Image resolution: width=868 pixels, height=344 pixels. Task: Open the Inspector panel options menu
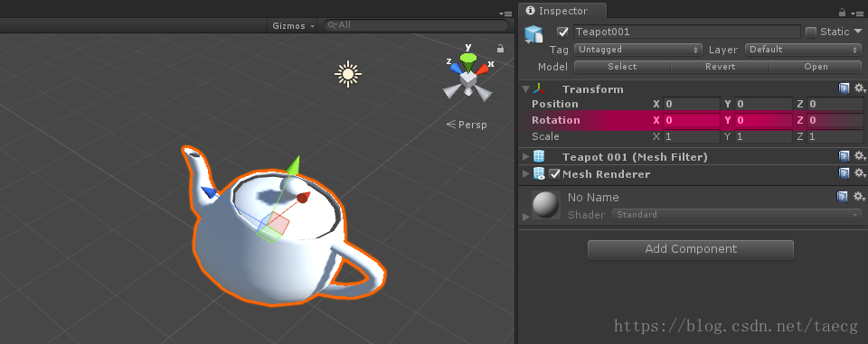tap(857, 13)
